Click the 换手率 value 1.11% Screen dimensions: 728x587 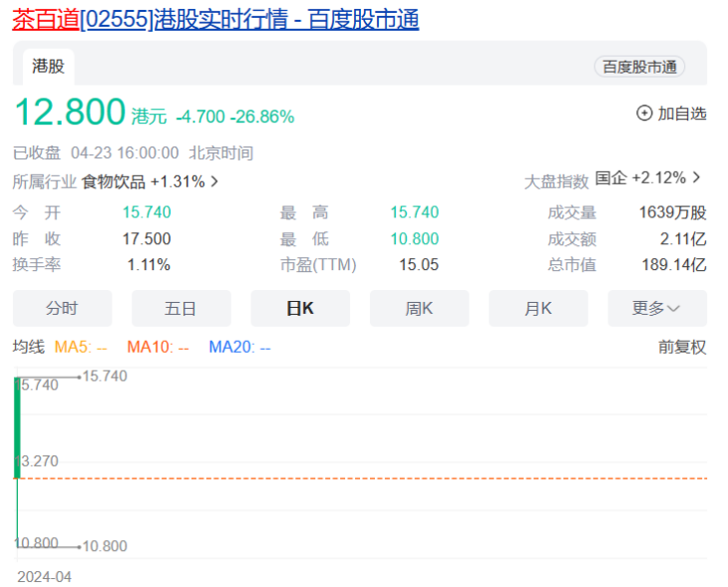pos(149,265)
